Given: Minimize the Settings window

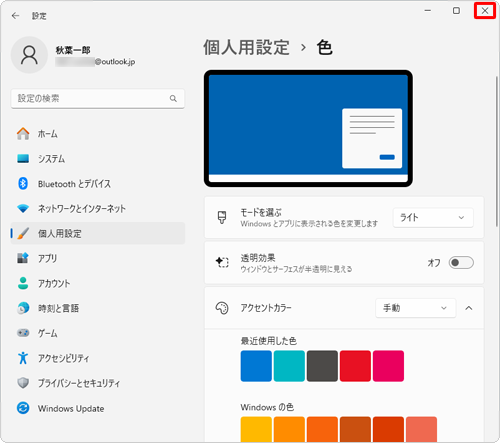Looking at the screenshot, I should 428,11.
